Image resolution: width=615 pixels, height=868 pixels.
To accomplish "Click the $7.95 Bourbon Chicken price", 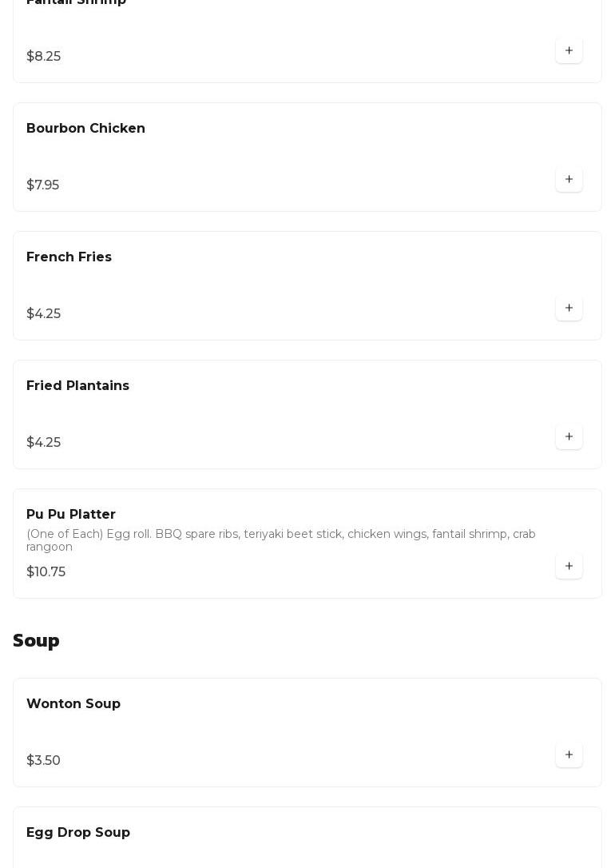I will [43, 185].
